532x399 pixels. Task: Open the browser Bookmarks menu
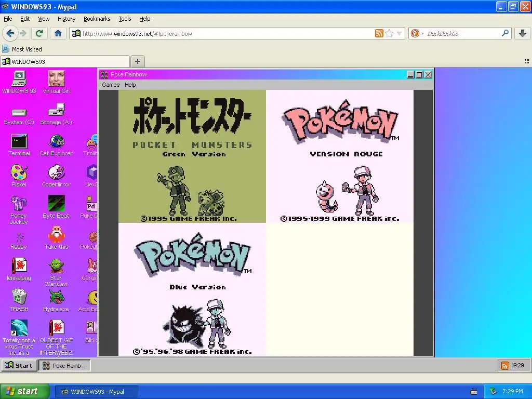pos(97,19)
